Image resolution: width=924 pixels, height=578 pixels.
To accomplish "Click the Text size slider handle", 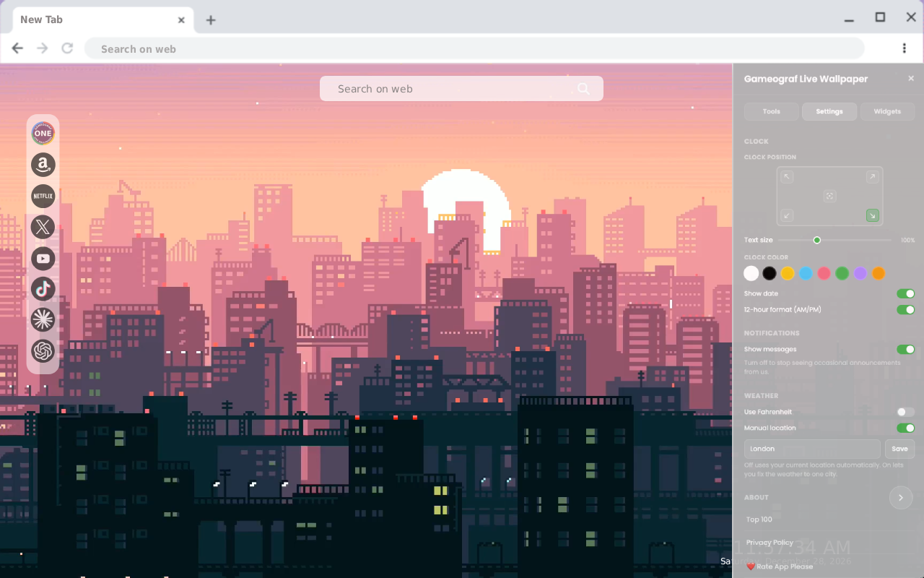I will pyautogui.click(x=817, y=240).
